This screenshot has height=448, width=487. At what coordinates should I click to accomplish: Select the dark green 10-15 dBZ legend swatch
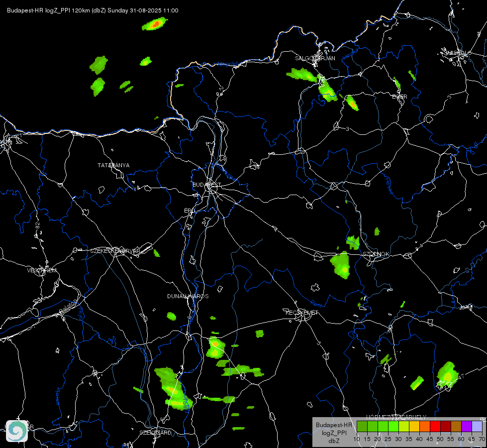click(362, 426)
